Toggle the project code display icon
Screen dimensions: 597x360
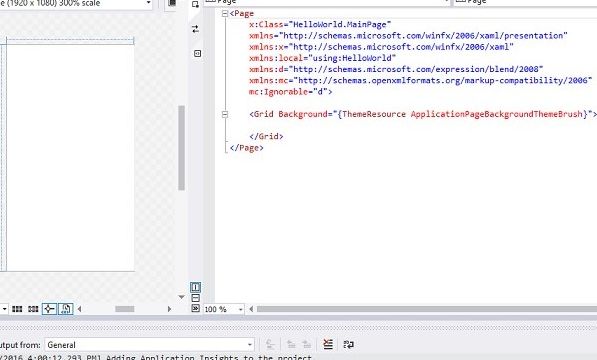click(65, 309)
